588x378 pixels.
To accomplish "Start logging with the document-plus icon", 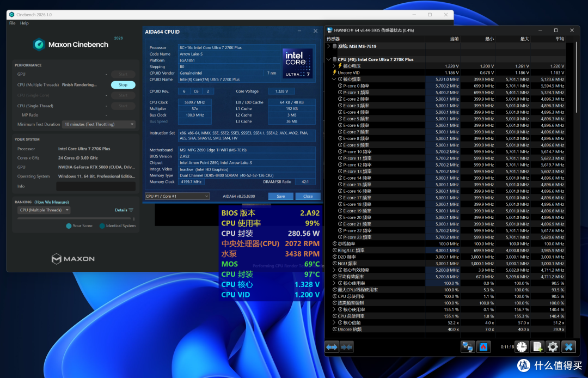I will pos(537,347).
